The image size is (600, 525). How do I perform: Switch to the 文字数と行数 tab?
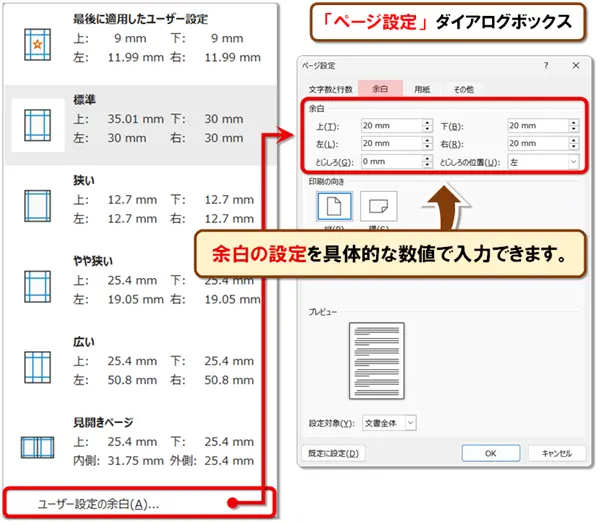pyautogui.click(x=331, y=89)
